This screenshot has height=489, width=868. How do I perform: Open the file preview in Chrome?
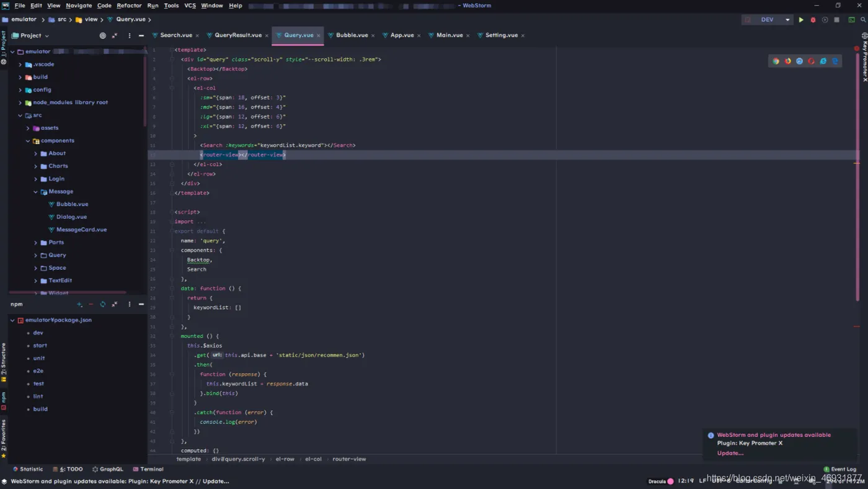(776, 61)
